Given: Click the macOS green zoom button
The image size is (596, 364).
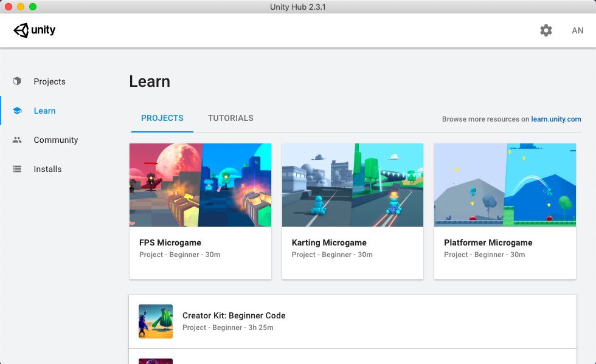Looking at the screenshot, I should (x=33, y=7).
